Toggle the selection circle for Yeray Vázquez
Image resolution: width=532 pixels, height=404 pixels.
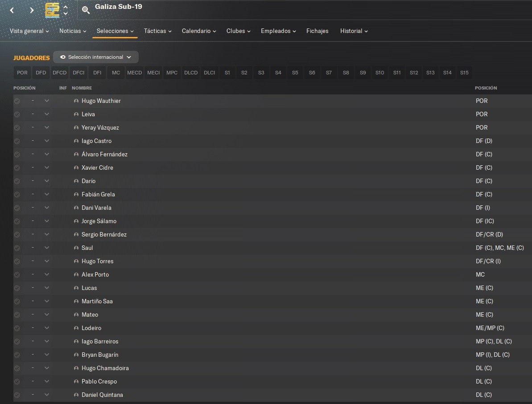17,128
